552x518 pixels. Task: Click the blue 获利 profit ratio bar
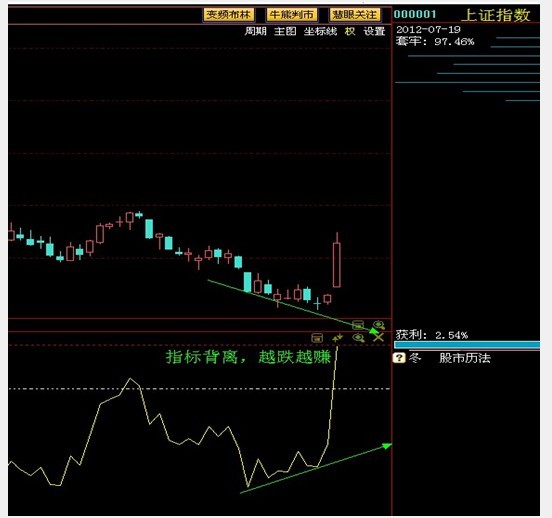[x=467, y=345]
